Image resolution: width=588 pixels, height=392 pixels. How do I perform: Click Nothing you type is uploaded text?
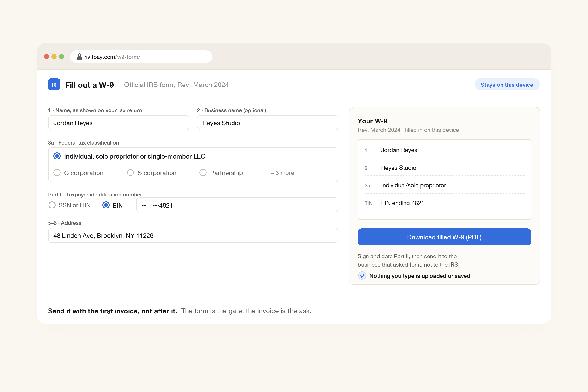420,276
